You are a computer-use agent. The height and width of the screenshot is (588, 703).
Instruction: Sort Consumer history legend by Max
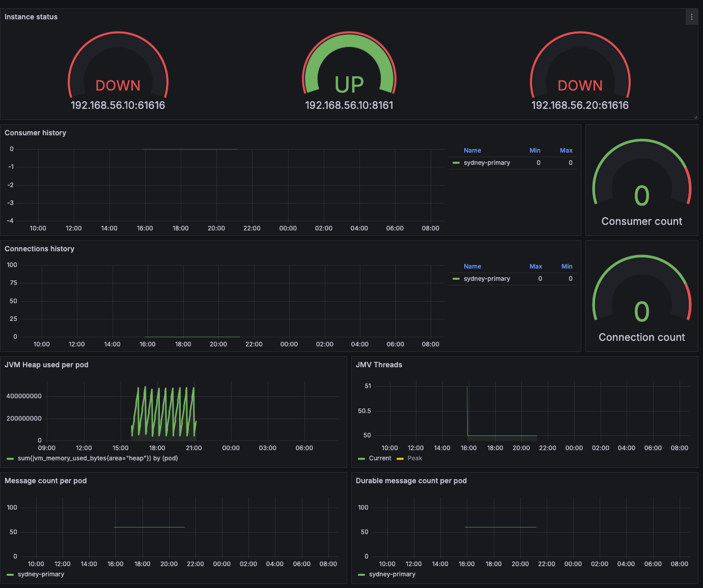click(x=566, y=151)
